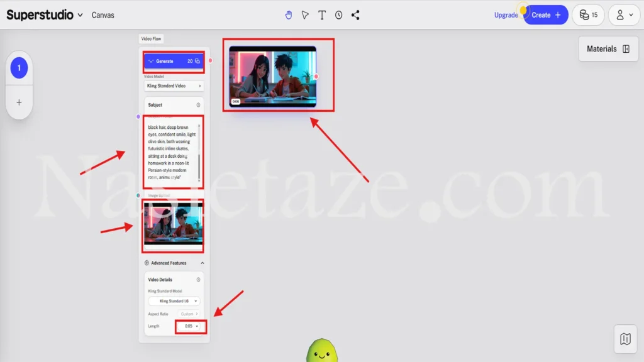Click the Video Flow label
Screen dimensions: 644x362
[151, 38]
